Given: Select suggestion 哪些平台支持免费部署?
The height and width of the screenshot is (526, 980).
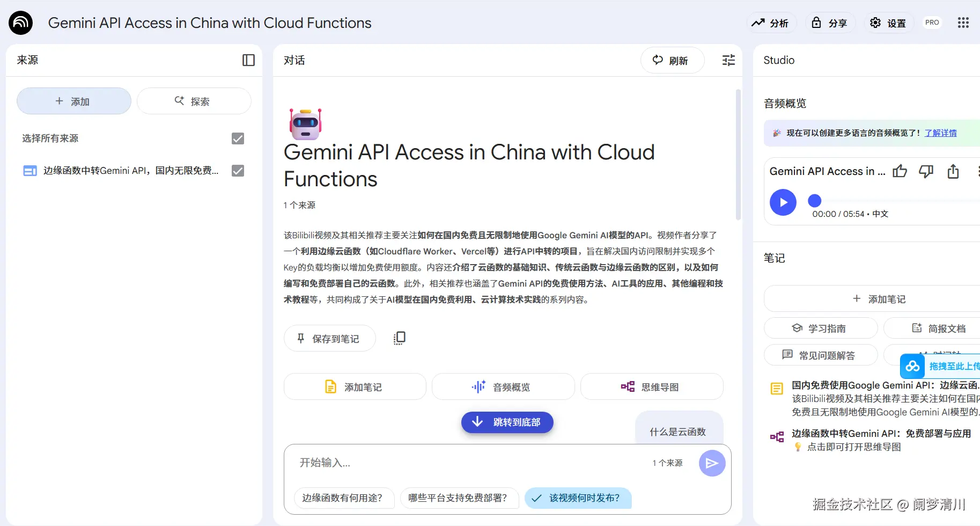Looking at the screenshot, I should tap(459, 498).
